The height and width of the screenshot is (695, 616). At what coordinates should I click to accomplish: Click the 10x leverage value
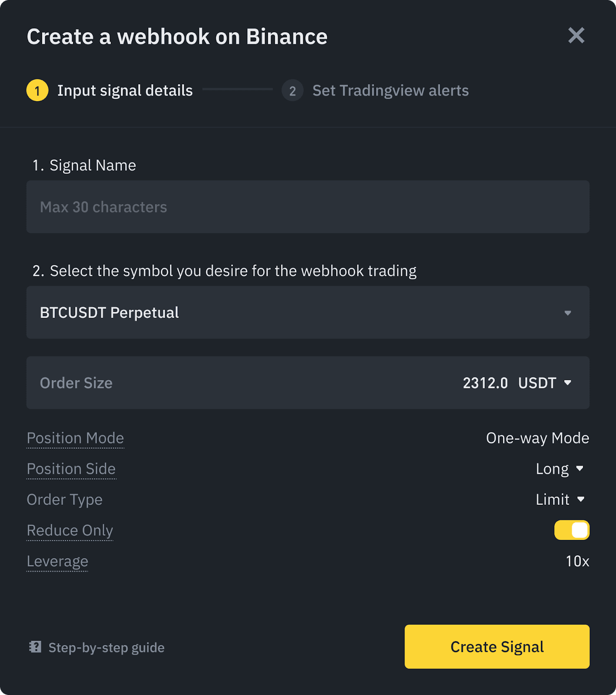577,561
